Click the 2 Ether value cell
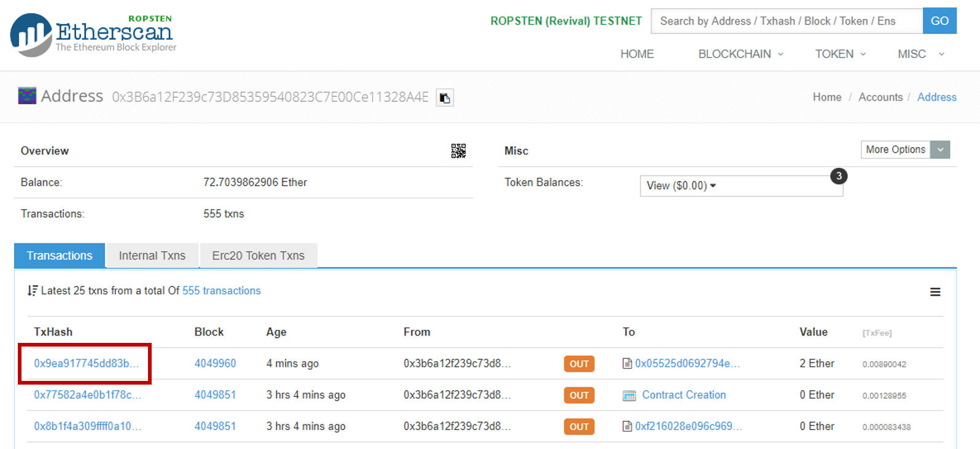The image size is (980, 449). click(817, 364)
